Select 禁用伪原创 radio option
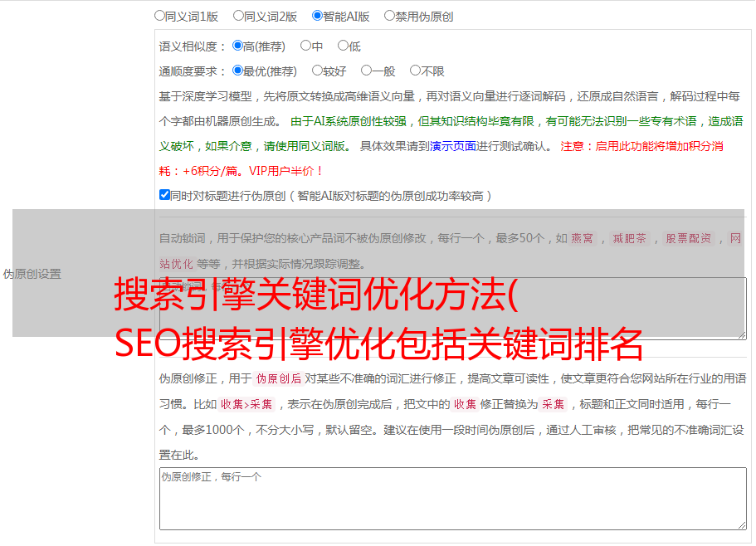Viewport: 756px width, 546px height. point(389,16)
